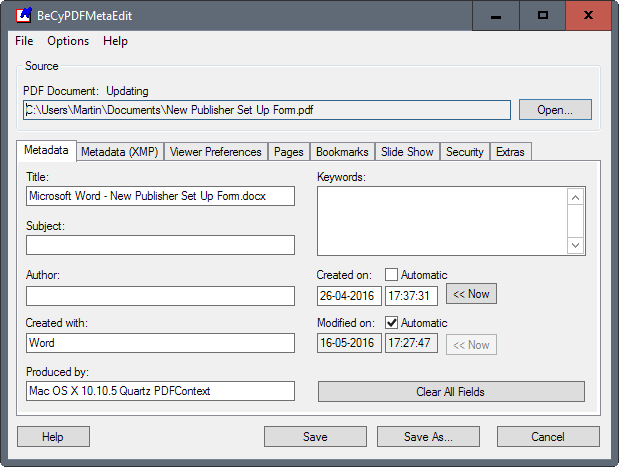Viewport: 619px width, 467px height.
Task: Click the Clear All Fields button
Action: click(x=451, y=392)
